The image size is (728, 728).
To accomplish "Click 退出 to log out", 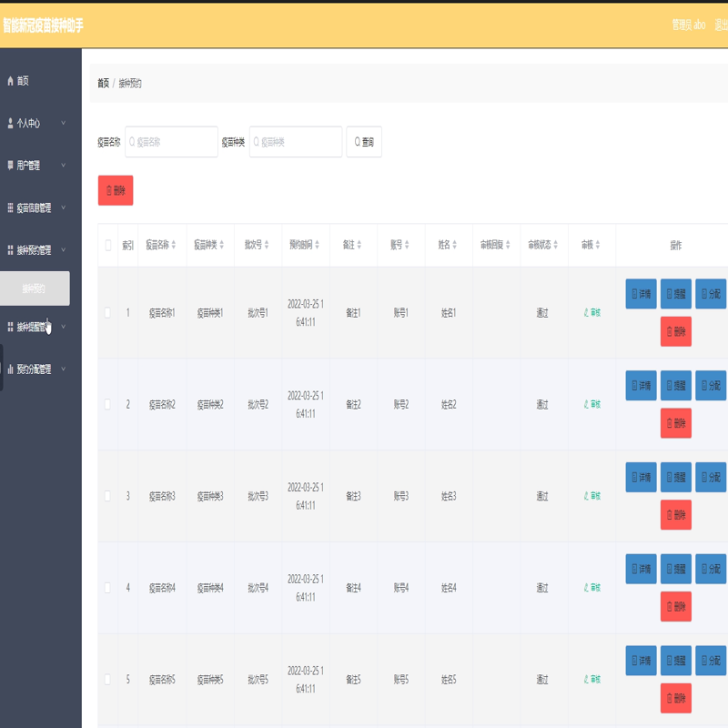I will [x=721, y=25].
